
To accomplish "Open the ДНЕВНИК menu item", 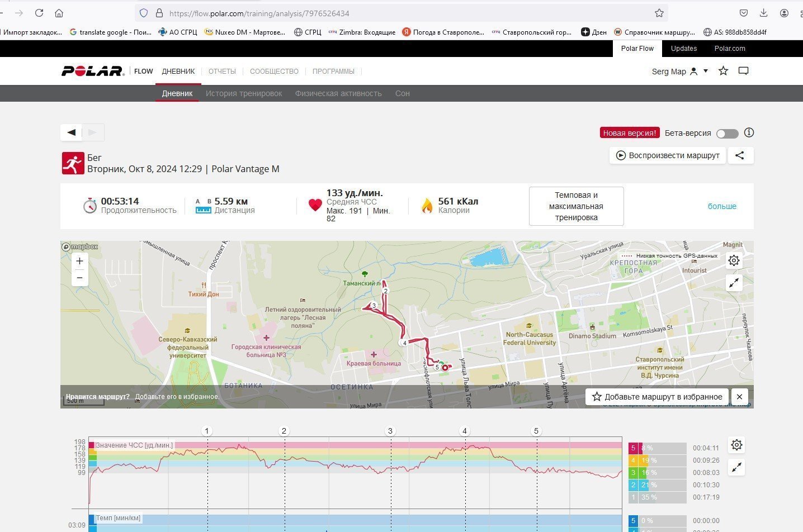I will click(178, 72).
